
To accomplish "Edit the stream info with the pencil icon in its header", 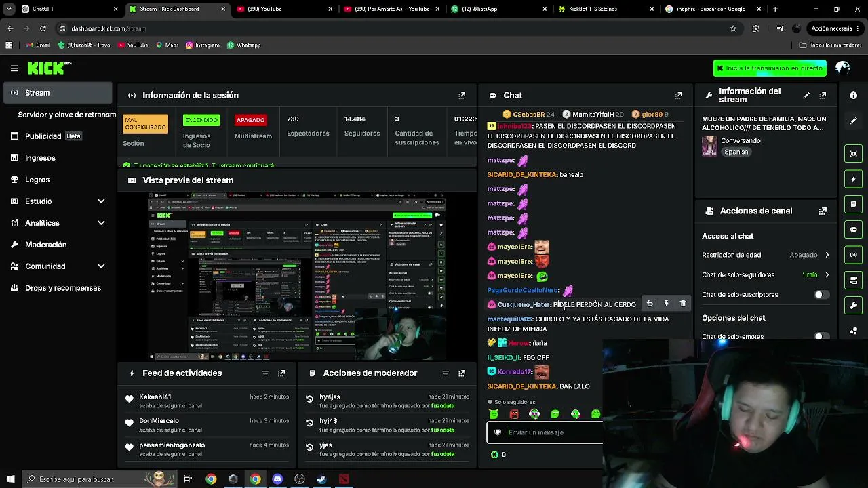I will [x=806, y=96].
